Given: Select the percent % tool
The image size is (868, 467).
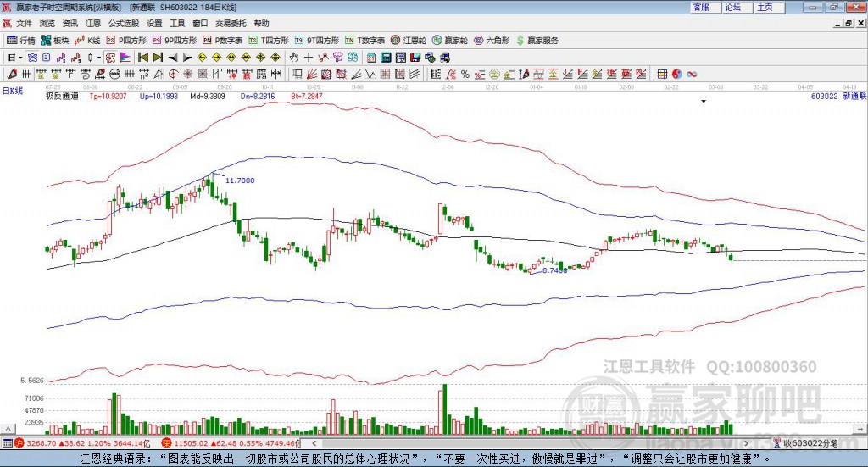Looking at the screenshot, I should tap(465, 74).
